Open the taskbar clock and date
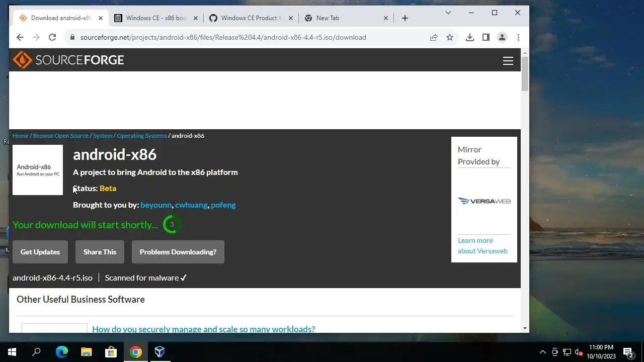The width and height of the screenshot is (644, 362). (601, 352)
